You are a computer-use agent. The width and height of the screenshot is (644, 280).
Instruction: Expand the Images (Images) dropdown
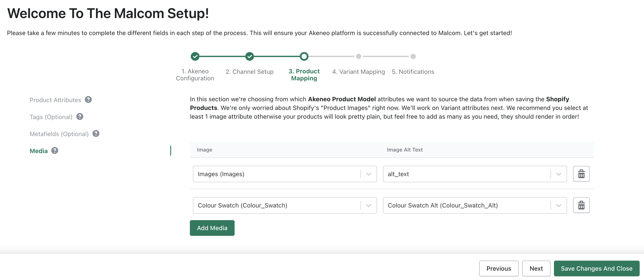coord(368,174)
